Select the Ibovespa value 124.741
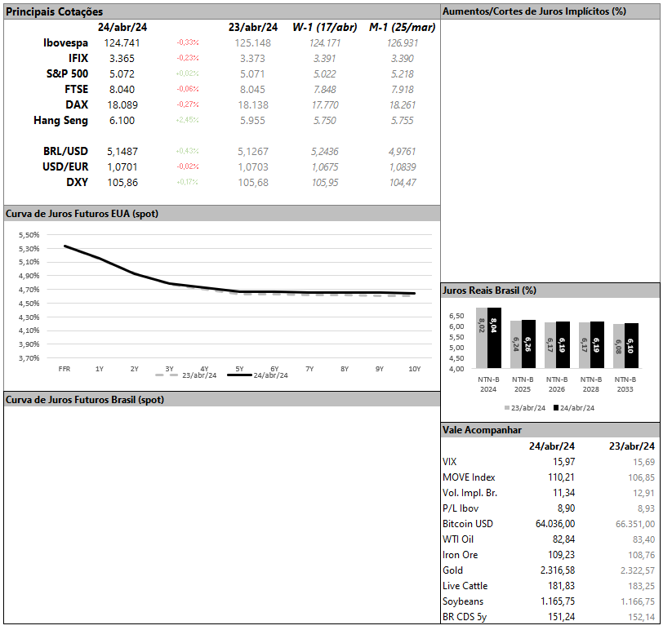This screenshot has width=672, height=630. [122, 42]
